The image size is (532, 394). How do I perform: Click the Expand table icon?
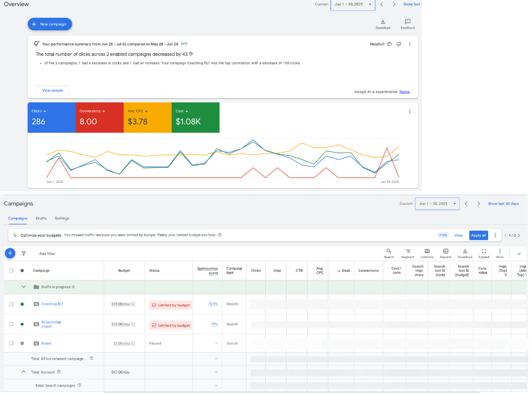[x=484, y=251]
